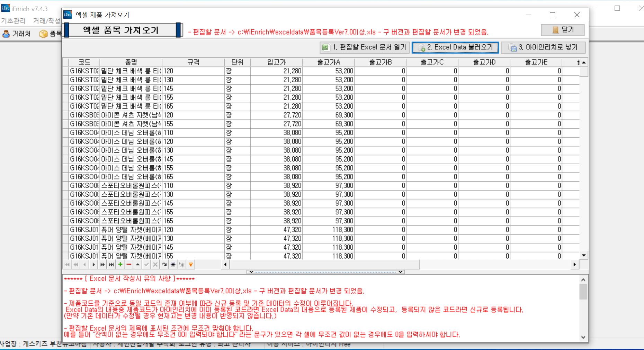This screenshot has height=350, width=644.
Task: Click 1. 편집할 Excel 문서 열기 button
Action: click(365, 47)
